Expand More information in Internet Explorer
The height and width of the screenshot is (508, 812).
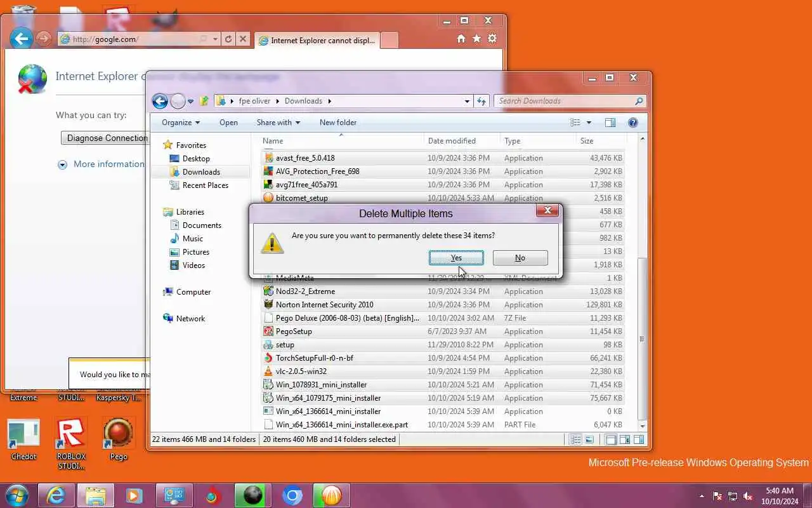click(101, 164)
